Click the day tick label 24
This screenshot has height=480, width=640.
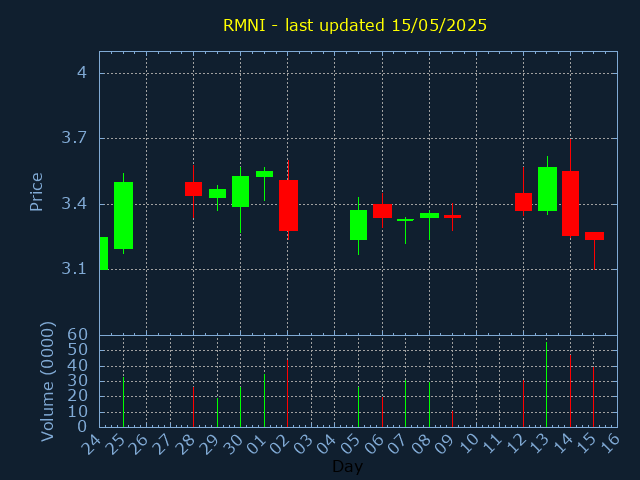coord(90,444)
